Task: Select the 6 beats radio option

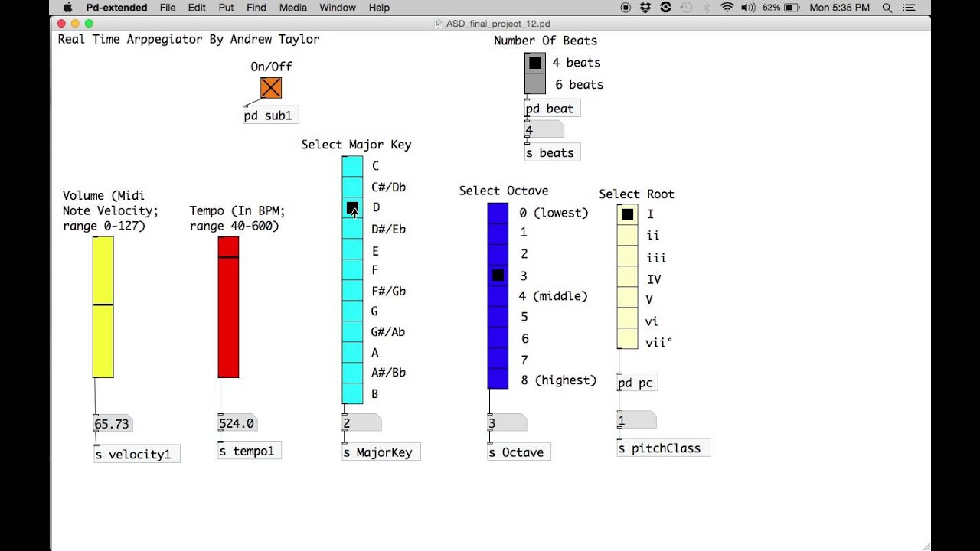Action: (x=535, y=84)
